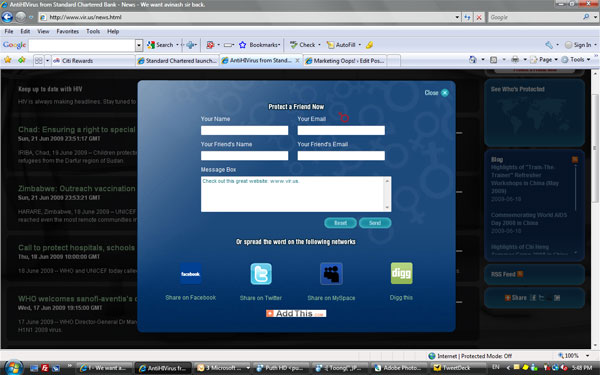Click the red Stop loading icon

[479, 17]
